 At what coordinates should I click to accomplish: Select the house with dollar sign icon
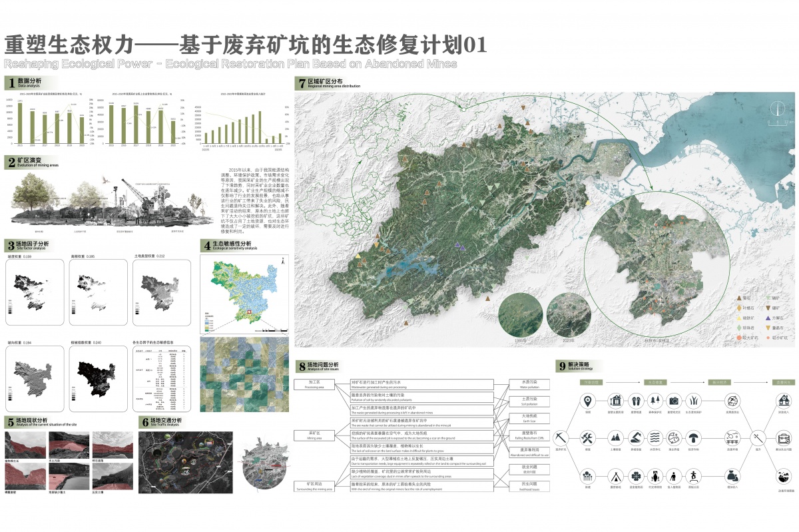click(x=783, y=401)
